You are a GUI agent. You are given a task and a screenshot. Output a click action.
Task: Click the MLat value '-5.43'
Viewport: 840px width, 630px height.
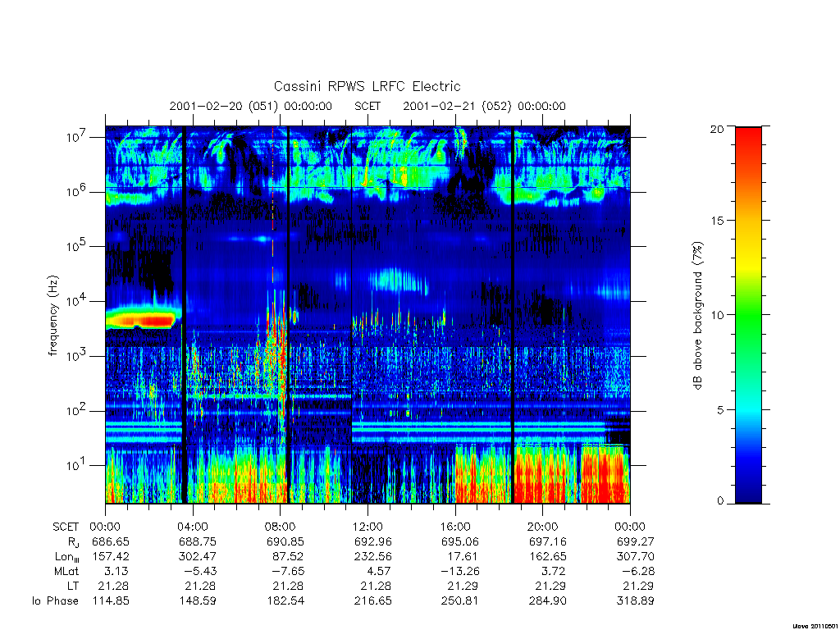(199, 572)
